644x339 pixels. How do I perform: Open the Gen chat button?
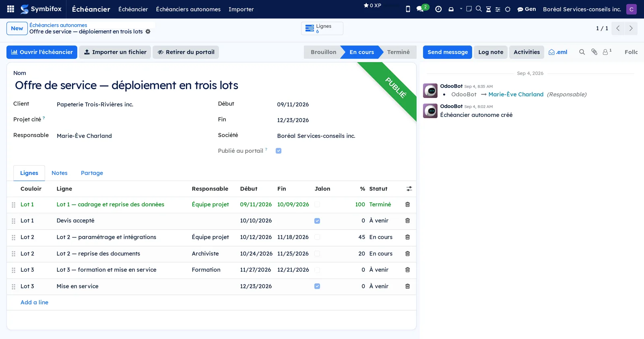pos(526,9)
